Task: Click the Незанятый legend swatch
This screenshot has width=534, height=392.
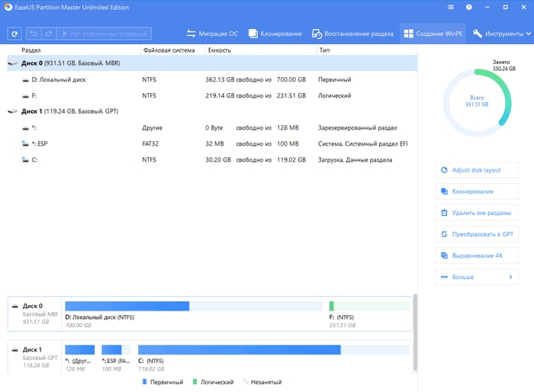Action: click(246, 382)
